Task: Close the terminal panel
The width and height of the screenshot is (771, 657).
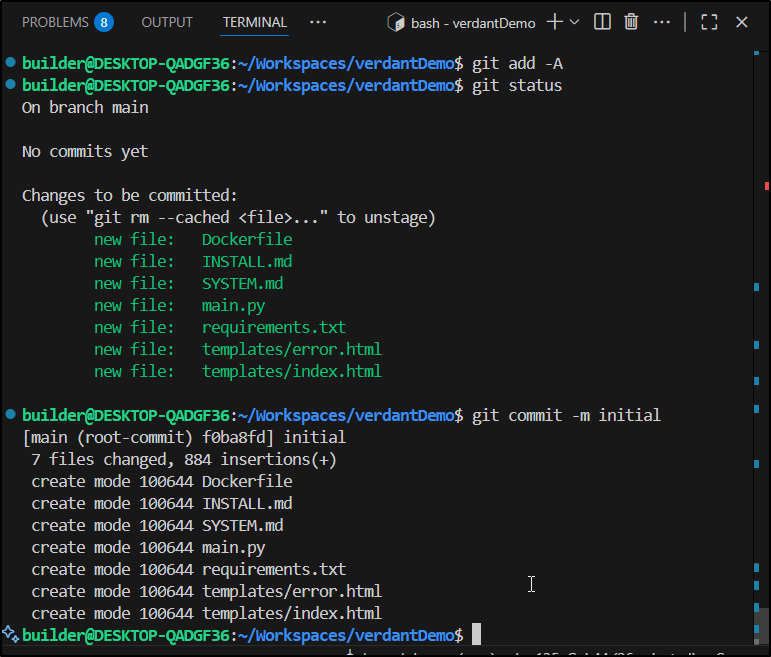Action: [x=742, y=22]
